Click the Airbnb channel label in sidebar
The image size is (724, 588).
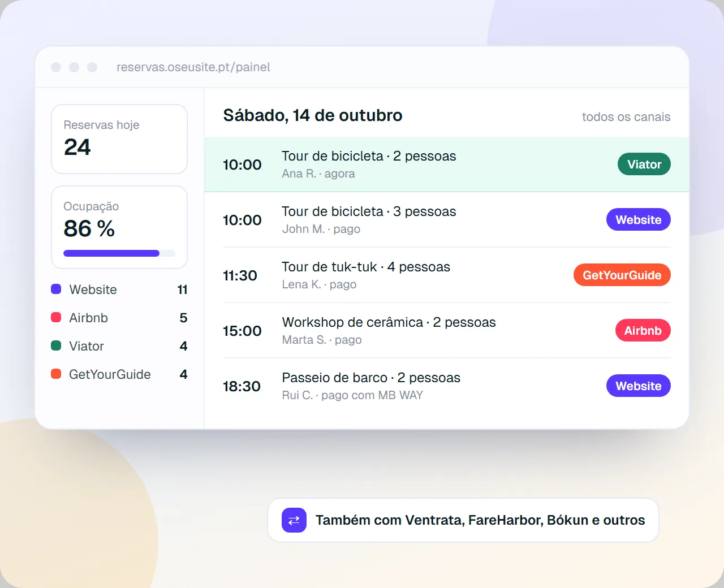(88, 318)
